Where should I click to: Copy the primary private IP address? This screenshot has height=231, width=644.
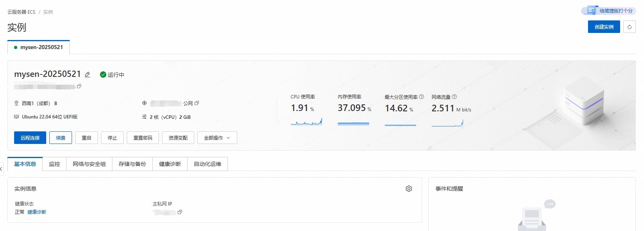(x=180, y=212)
